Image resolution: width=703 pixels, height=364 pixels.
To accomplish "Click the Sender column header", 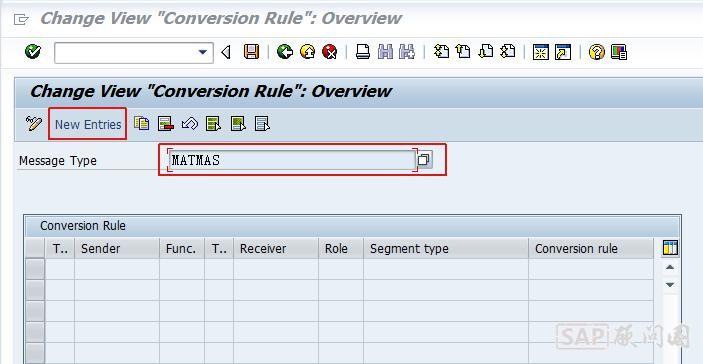I will click(x=117, y=248).
